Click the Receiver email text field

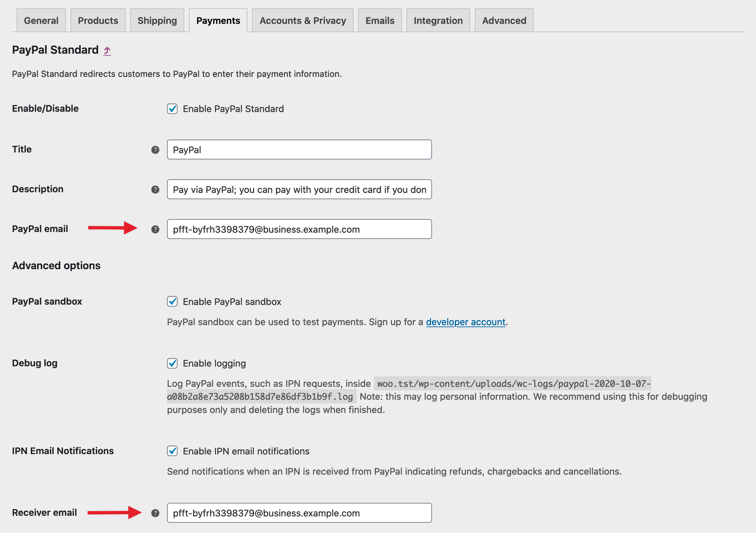click(298, 512)
